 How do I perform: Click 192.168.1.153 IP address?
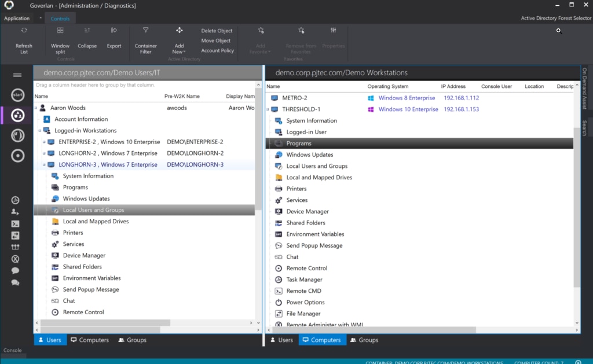tap(462, 109)
